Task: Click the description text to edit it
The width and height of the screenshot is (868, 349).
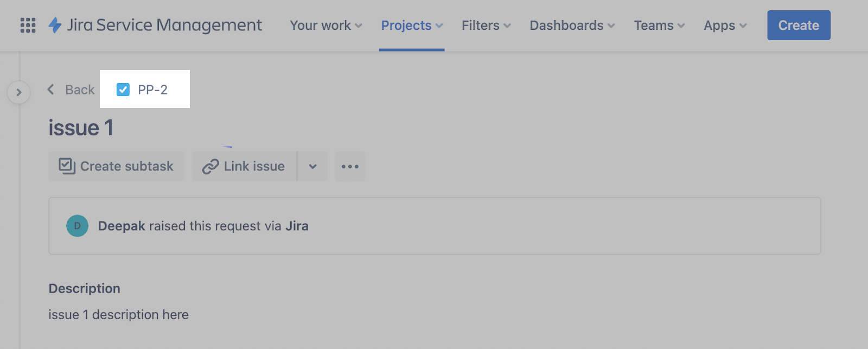Action: pyautogui.click(x=118, y=315)
